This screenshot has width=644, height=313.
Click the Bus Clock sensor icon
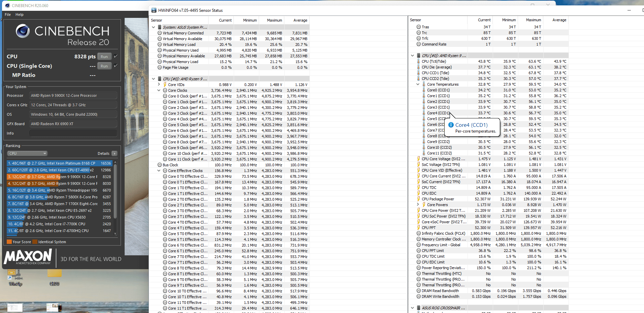(x=160, y=165)
